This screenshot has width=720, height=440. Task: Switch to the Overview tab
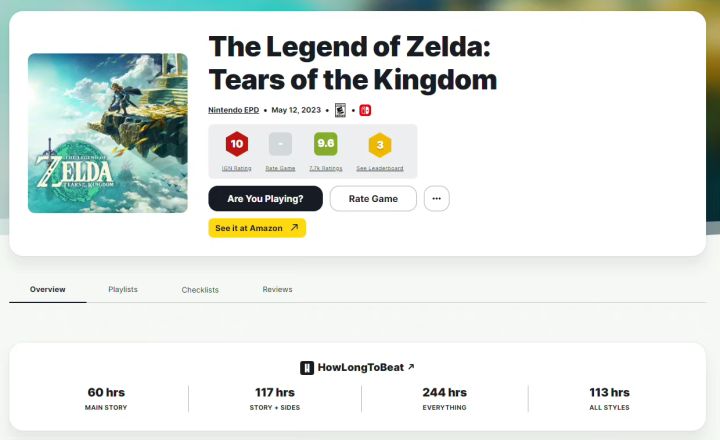click(47, 289)
